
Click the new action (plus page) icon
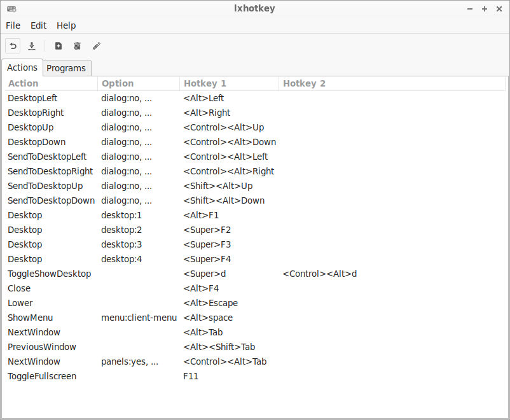tap(59, 46)
